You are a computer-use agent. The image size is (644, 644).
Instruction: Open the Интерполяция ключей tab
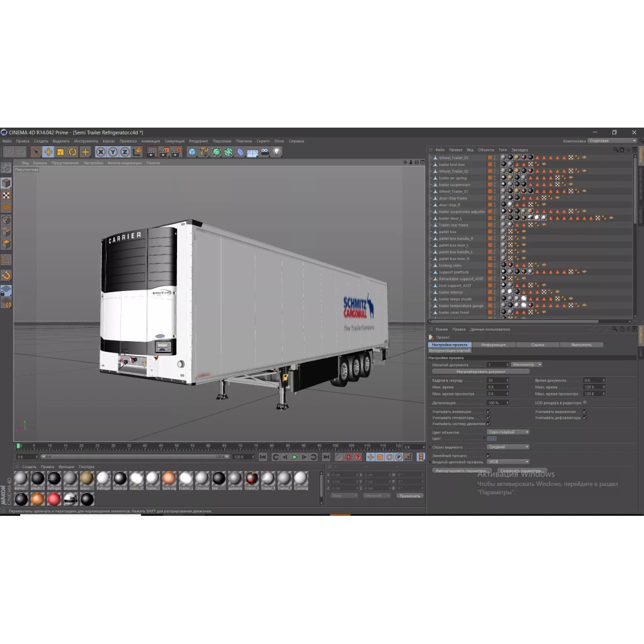[450, 351]
